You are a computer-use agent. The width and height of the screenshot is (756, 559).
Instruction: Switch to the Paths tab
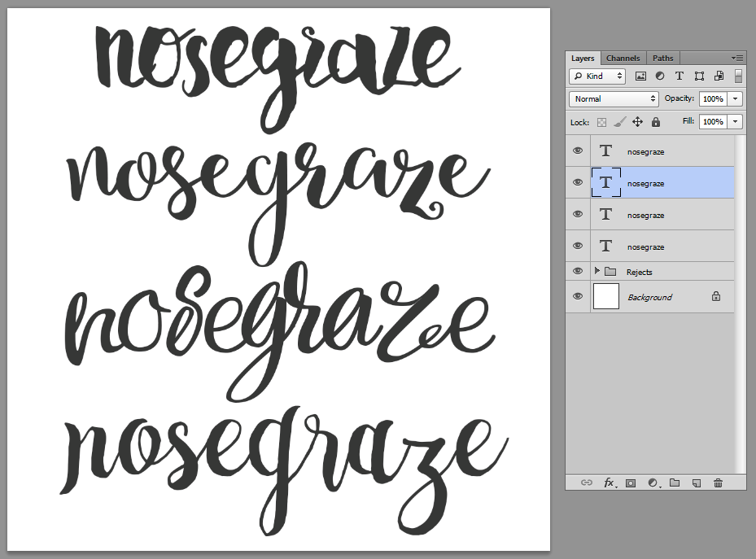pyautogui.click(x=663, y=59)
